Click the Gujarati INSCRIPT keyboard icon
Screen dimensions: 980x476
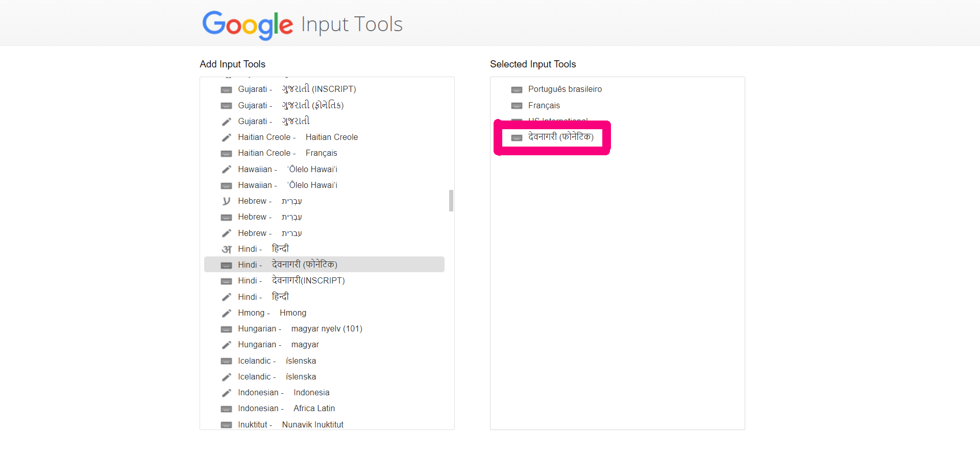[x=226, y=89]
